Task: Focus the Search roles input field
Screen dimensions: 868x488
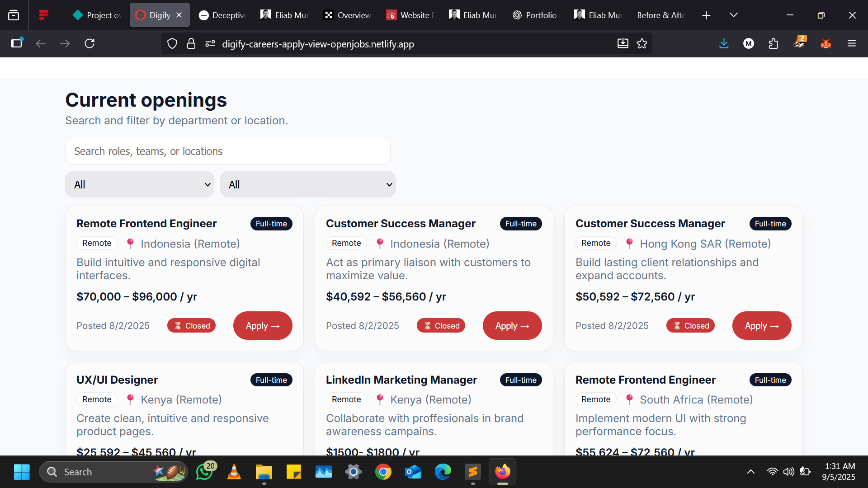Action: coord(228,151)
